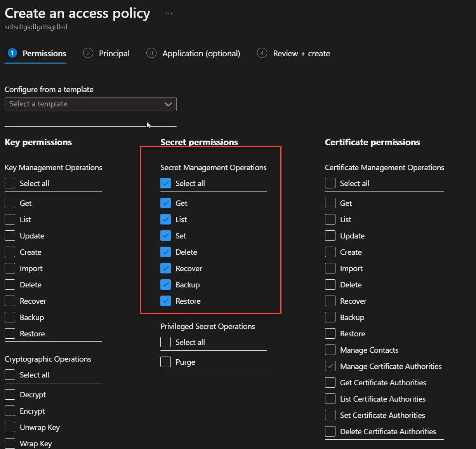Screen dimensions: 476x449
Task: Click the step 4 Review circle icon
Action: pos(262,53)
